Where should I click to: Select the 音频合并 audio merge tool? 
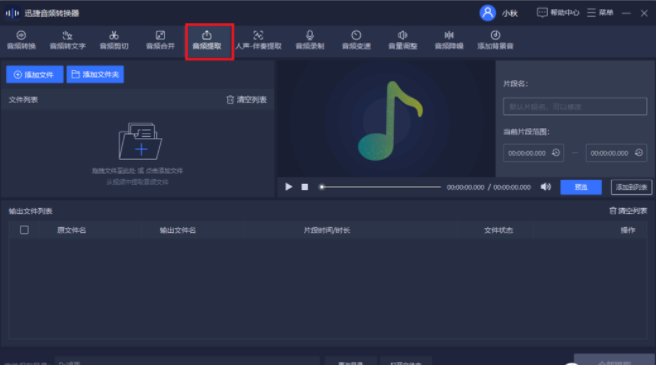pos(160,41)
